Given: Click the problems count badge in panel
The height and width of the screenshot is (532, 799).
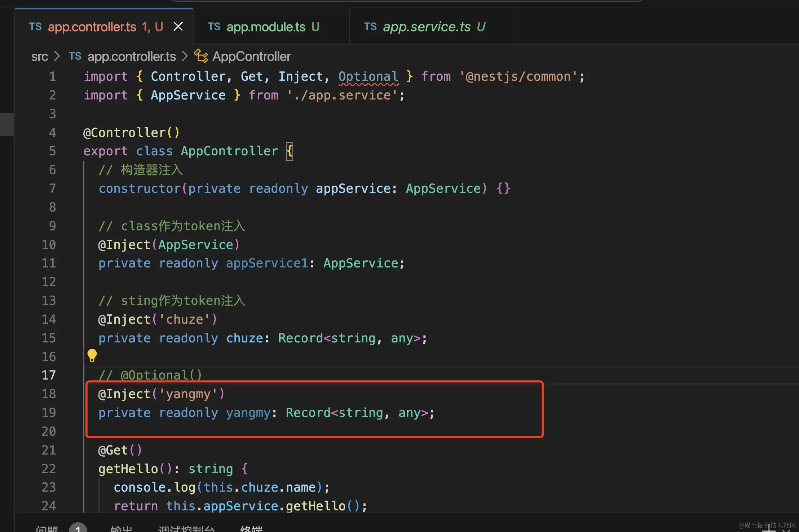Looking at the screenshot, I should [x=78, y=528].
